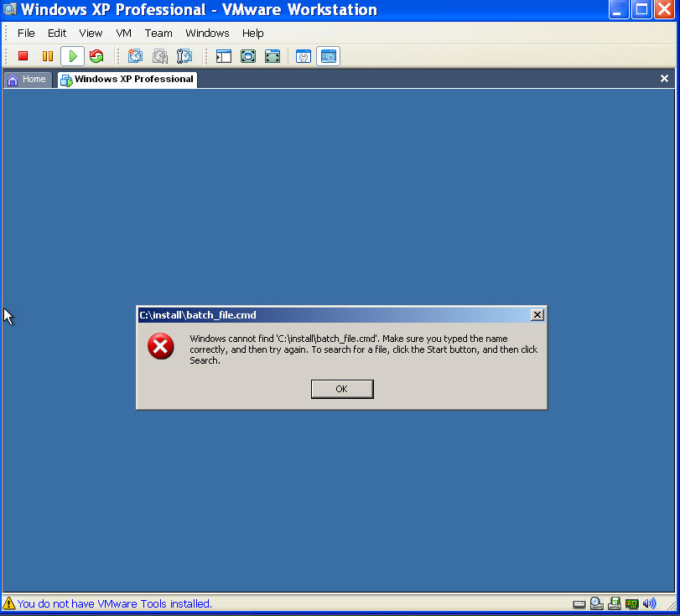Switch to the Home tab
This screenshot has width=680, height=616.
point(28,80)
